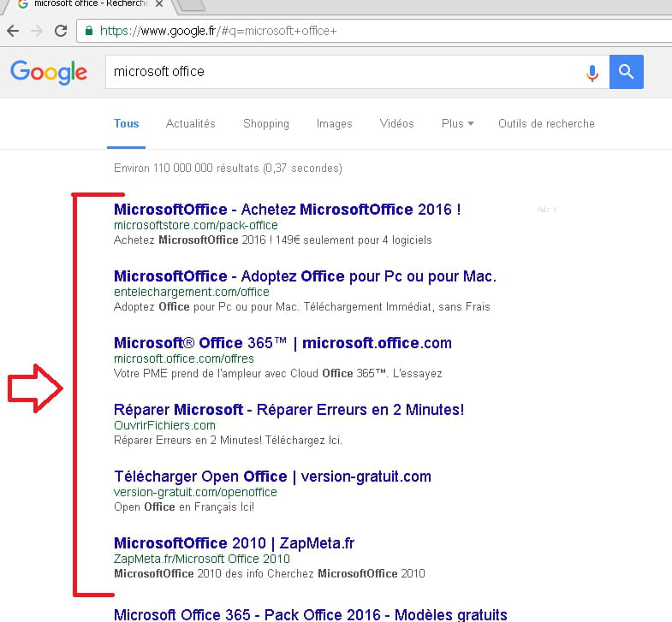
Task: Click the browser back arrow
Action: pos(14,31)
